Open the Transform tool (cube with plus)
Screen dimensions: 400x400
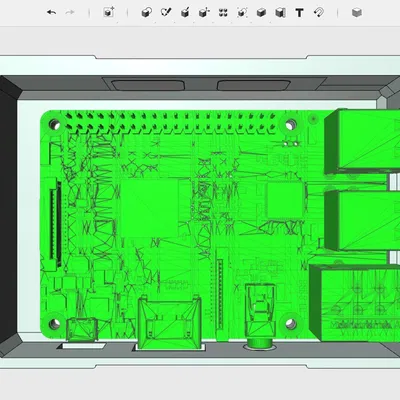(109, 12)
